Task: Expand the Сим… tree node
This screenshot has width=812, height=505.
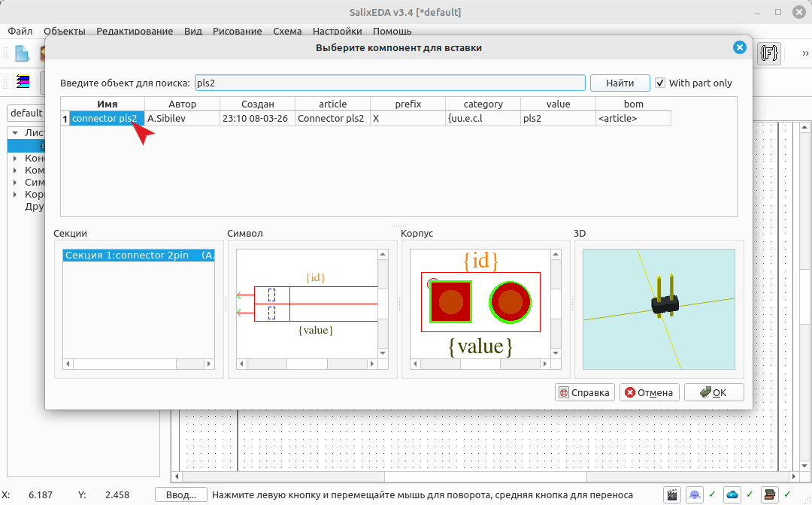Action: pos(15,182)
